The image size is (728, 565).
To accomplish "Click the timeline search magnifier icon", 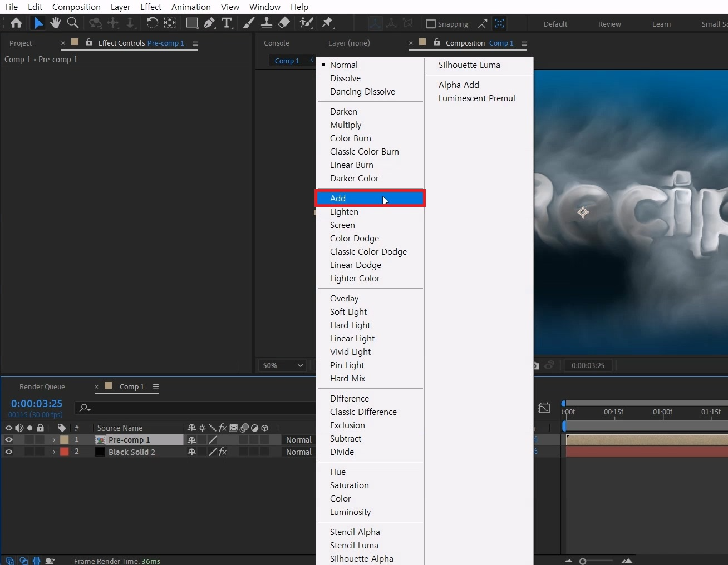I will 85,408.
